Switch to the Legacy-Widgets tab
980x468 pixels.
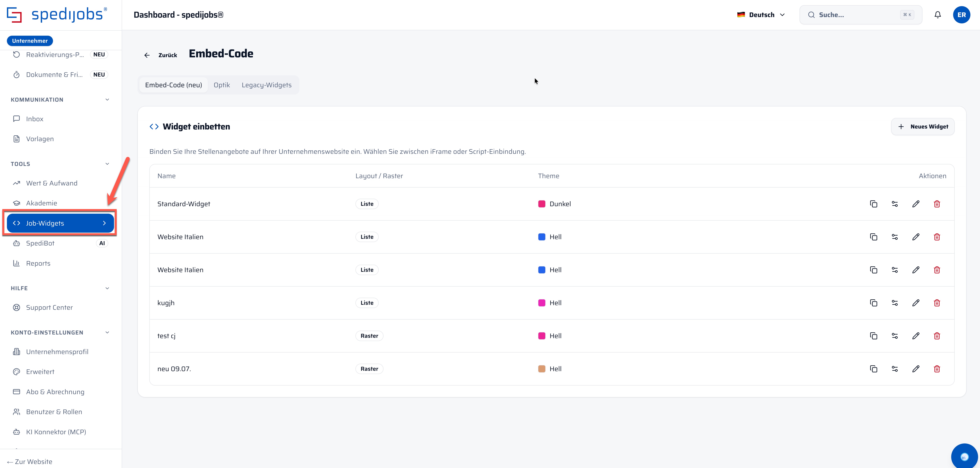click(267, 85)
